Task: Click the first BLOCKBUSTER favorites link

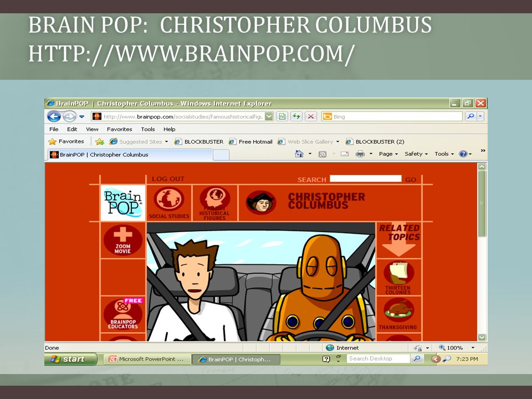Action: [199, 142]
